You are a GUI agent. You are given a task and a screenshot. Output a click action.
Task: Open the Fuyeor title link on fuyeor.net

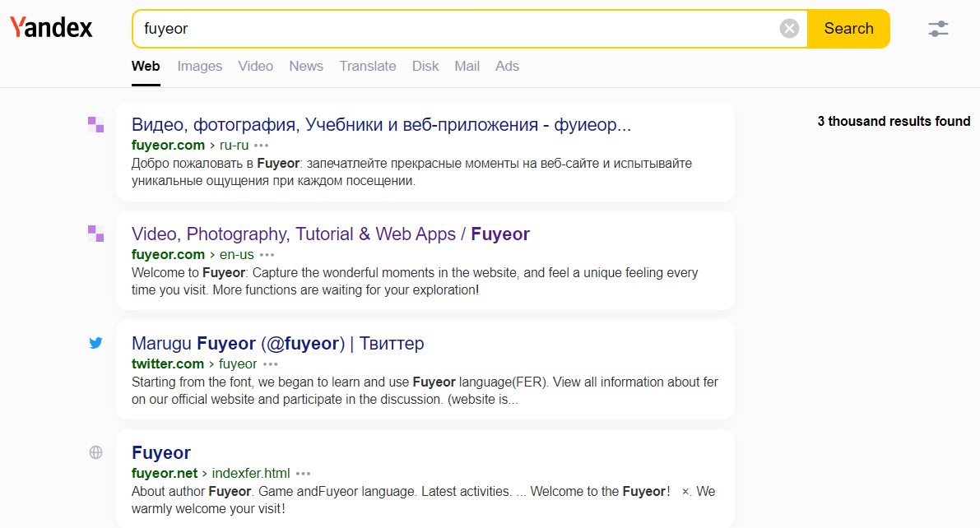(x=161, y=452)
